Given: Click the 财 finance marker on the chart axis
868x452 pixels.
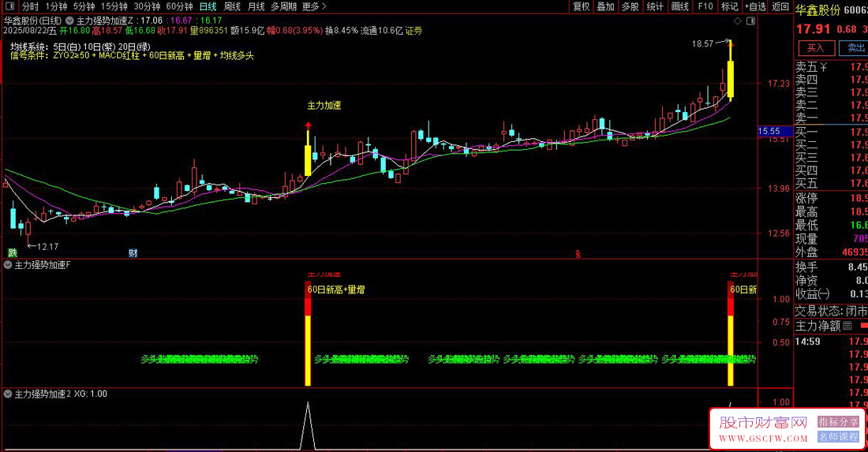Looking at the screenshot, I should [133, 253].
